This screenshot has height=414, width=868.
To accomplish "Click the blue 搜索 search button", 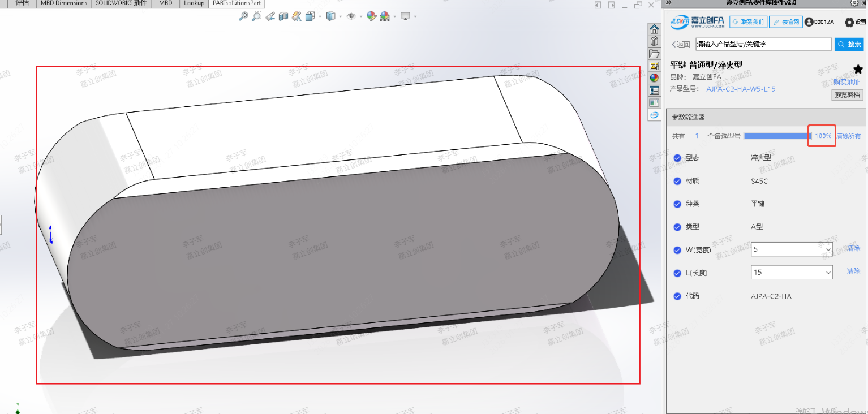I will point(849,44).
